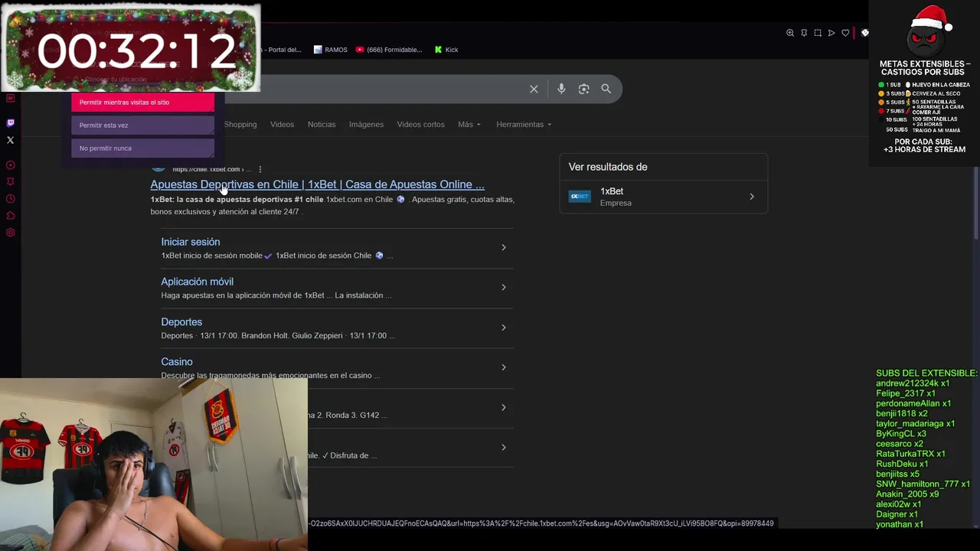Open the Iniciar sesión sitelink
Screen dimensions: 980x551
pos(191,242)
